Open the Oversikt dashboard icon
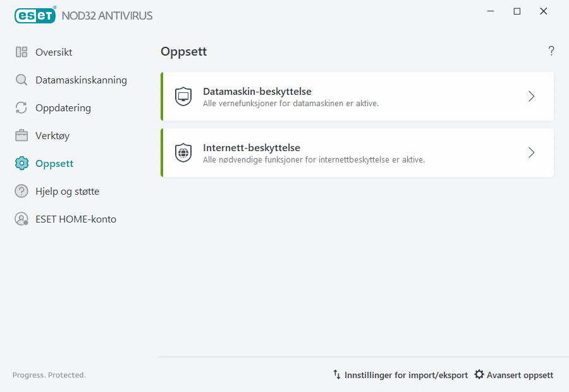Screen dimensions: 569x392 (x=21, y=52)
